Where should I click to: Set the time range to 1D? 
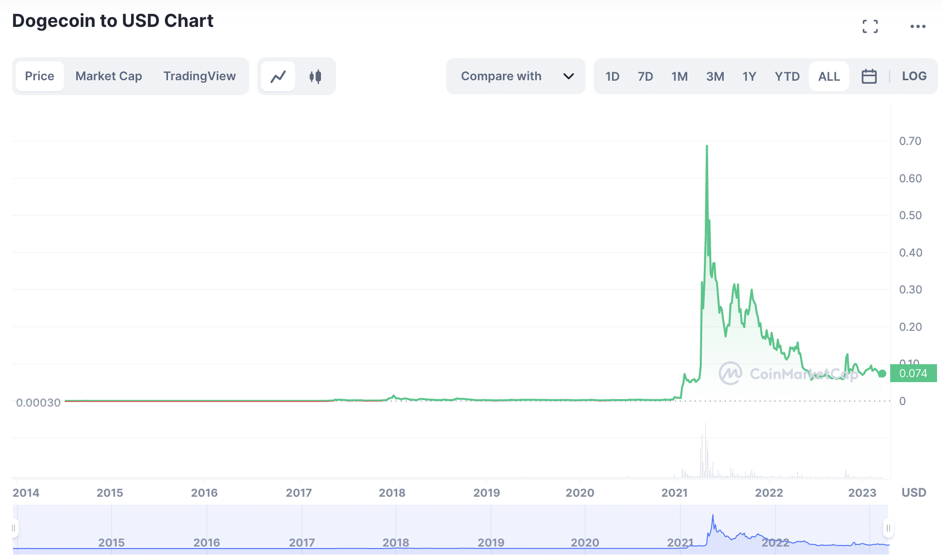pyautogui.click(x=613, y=76)
